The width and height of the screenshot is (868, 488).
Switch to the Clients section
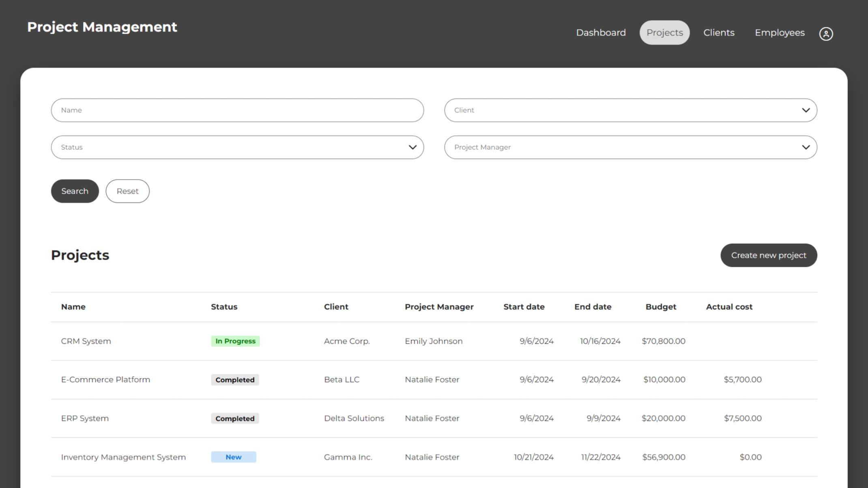719,32
